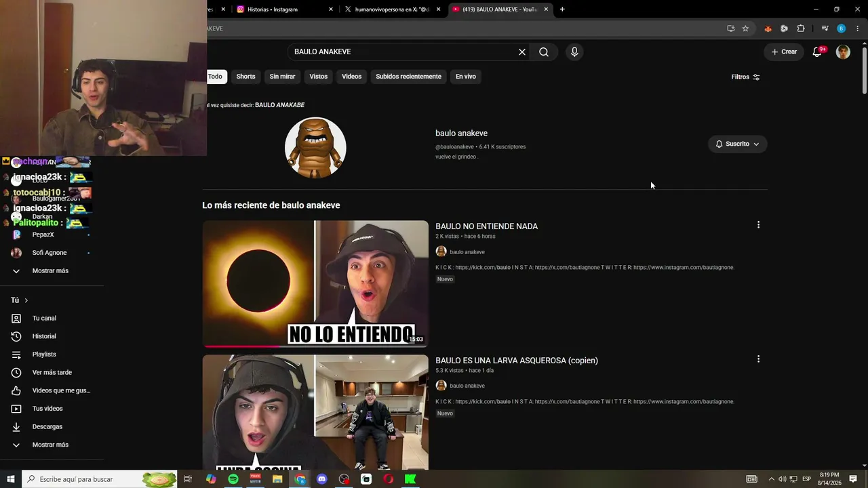Open the Chrome extensions puzzle icon
Image resolution: width=868 pixels, height=488 pixels.
click(x=801, y=28)
